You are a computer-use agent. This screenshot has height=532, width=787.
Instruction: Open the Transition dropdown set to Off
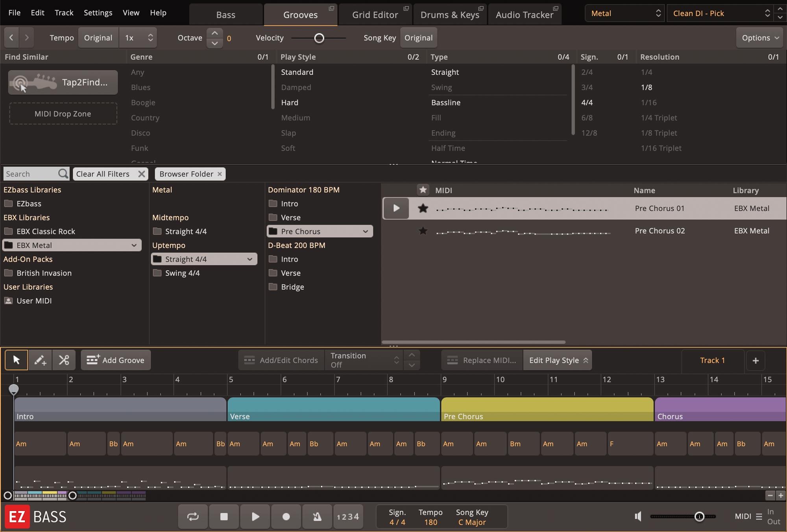(x=362, y=360)
